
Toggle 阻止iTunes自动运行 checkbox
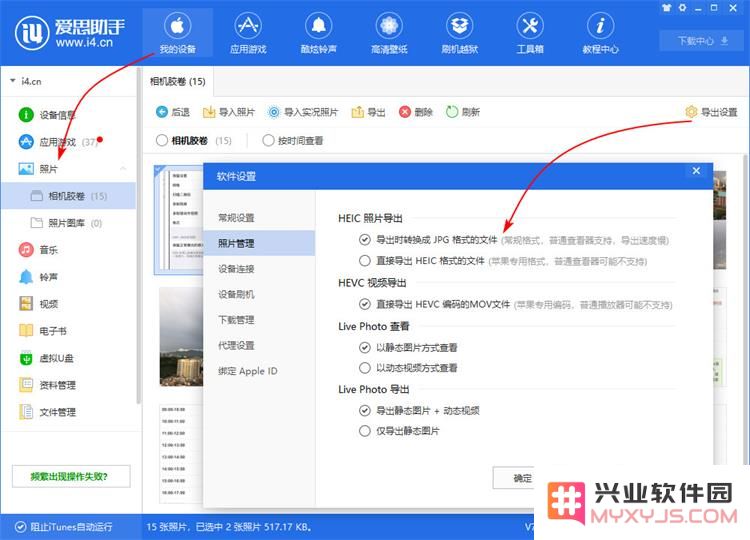point(21,527)
